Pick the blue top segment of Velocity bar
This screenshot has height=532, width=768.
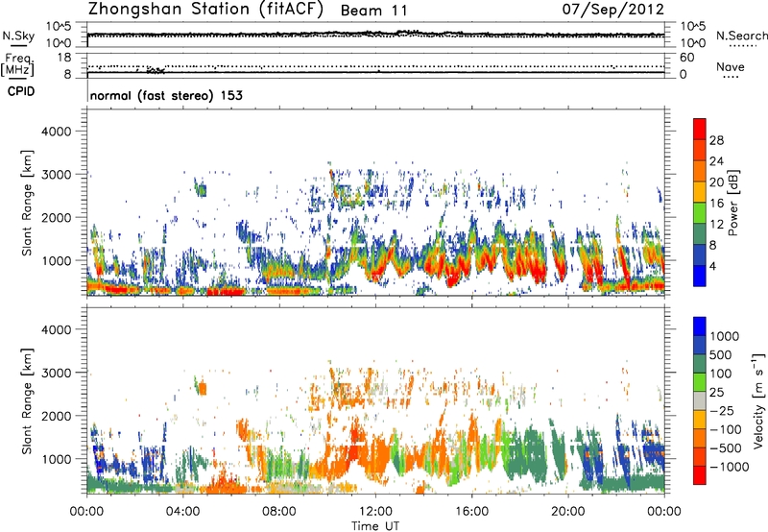(700, 326)
